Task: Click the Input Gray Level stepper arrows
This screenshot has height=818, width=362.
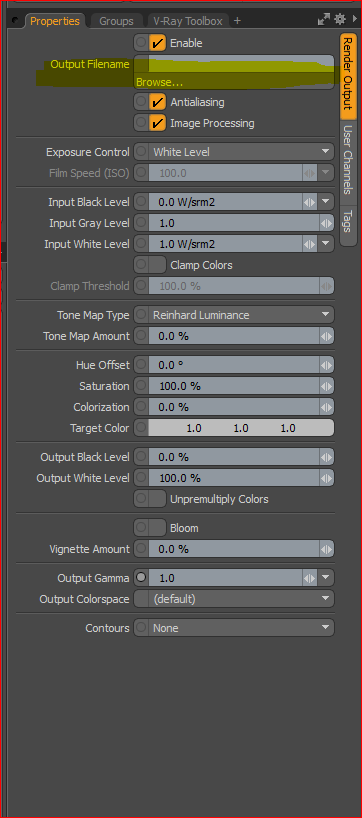Action: coord(327,223)
